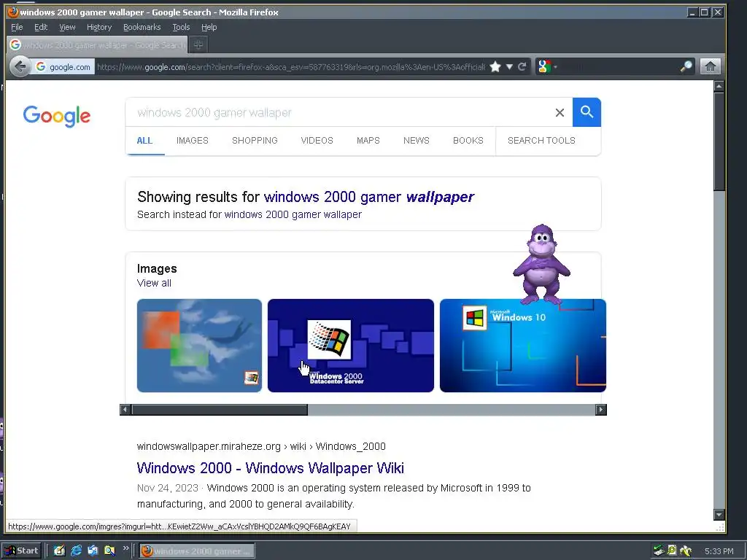Click the Google logo on the results page

click(x=57, y=116)
